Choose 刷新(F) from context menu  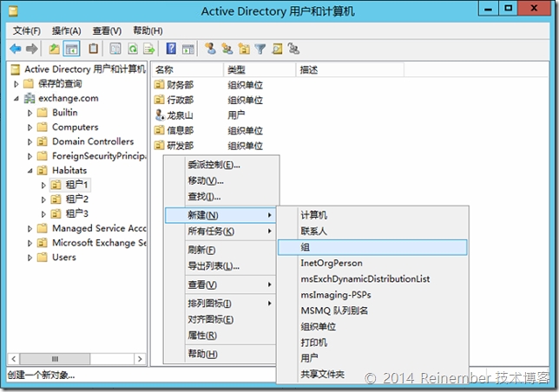pyautogui.click(x=221, y=250)
